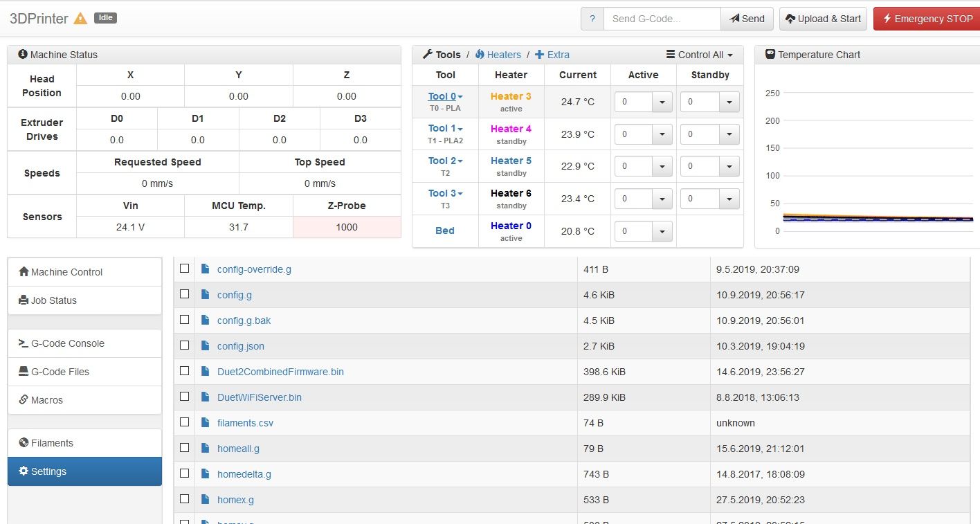Open Tool 0 standby temperature dropdown arrow
The image size is (980, 524).
tap(729, 102)
